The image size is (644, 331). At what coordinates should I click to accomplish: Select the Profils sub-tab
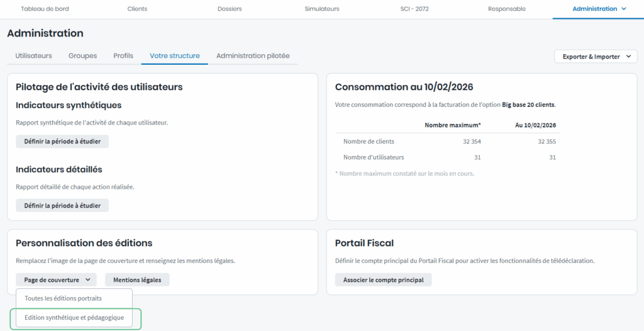point(123,56)
